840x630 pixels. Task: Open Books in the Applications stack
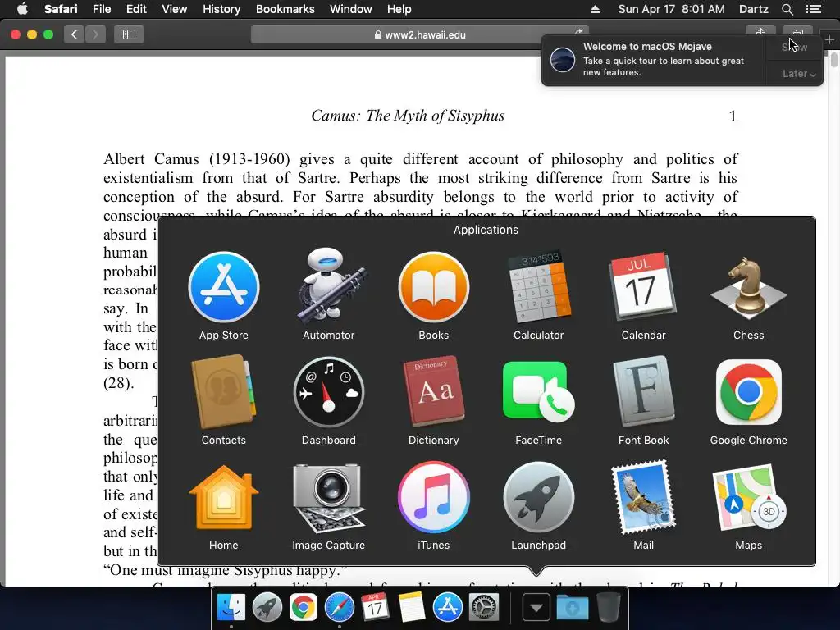point(434,287)
